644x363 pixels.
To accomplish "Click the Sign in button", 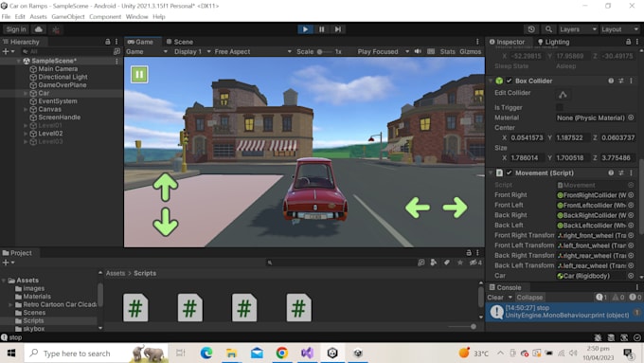I will pyautogui.click(x=16, y=29).
